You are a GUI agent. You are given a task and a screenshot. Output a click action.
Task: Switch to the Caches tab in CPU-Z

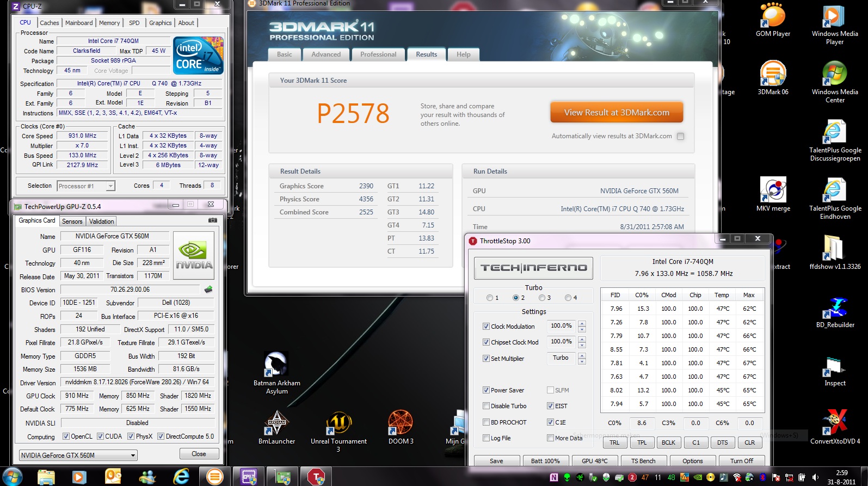coord(49,23)
